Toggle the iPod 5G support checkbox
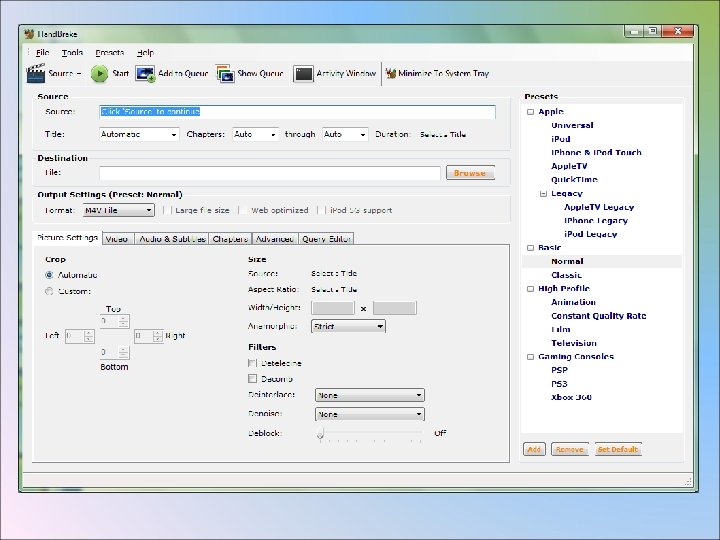Viewport: 720px width, 540px height. 321,210
